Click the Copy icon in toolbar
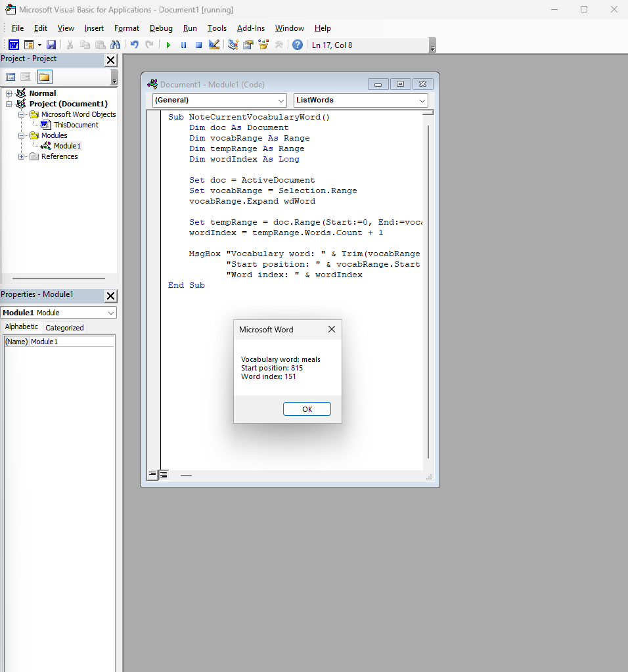The width and height of the screenshot is (628, 672). coord(85,45)
